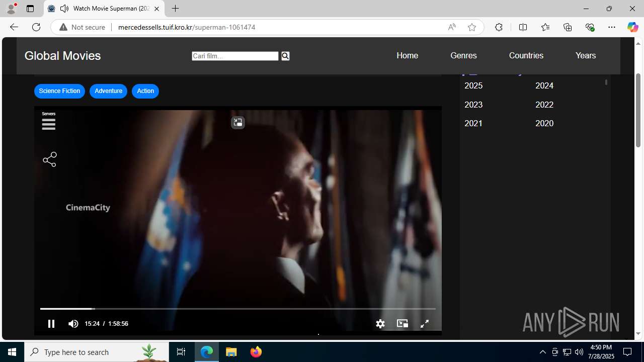The image size is (644, 362).
Task: Click the search magnifier button
Action: pyautogui.click(x=285, y=56)
